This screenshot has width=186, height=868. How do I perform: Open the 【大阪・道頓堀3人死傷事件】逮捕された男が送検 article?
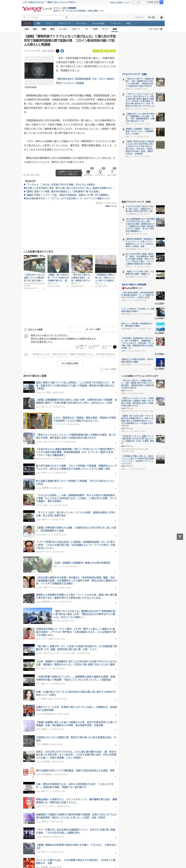tap(82, 563)
